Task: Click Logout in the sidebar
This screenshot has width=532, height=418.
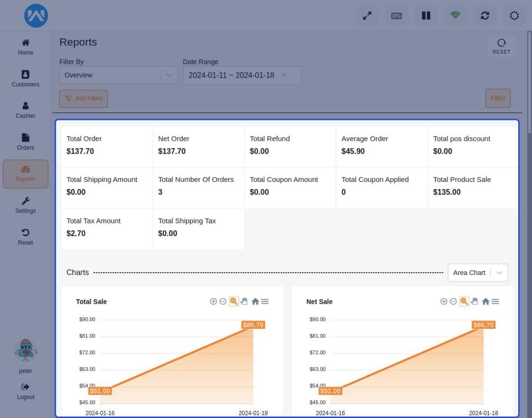Action: click(x=25, y=391)
